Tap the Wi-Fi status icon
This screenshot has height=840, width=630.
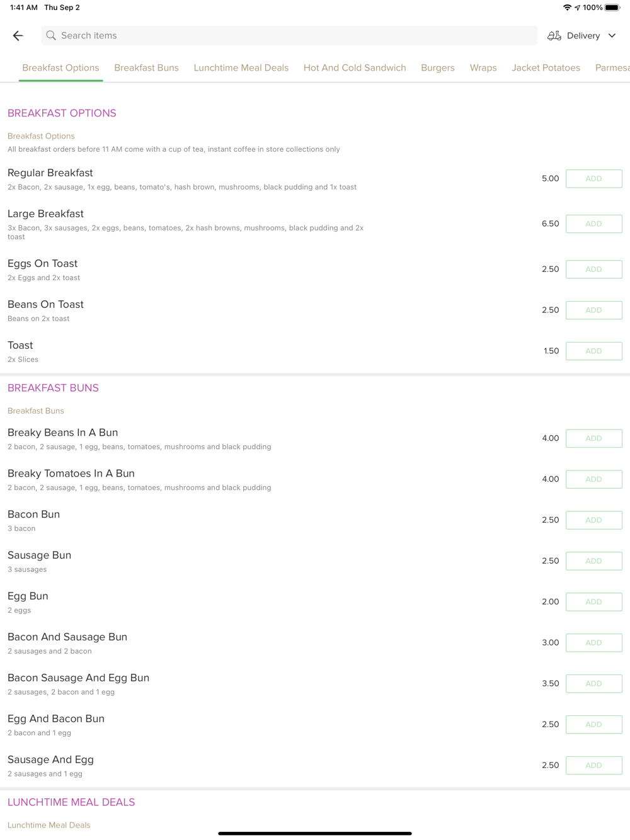pyautogui.click(x=567, y=8)
